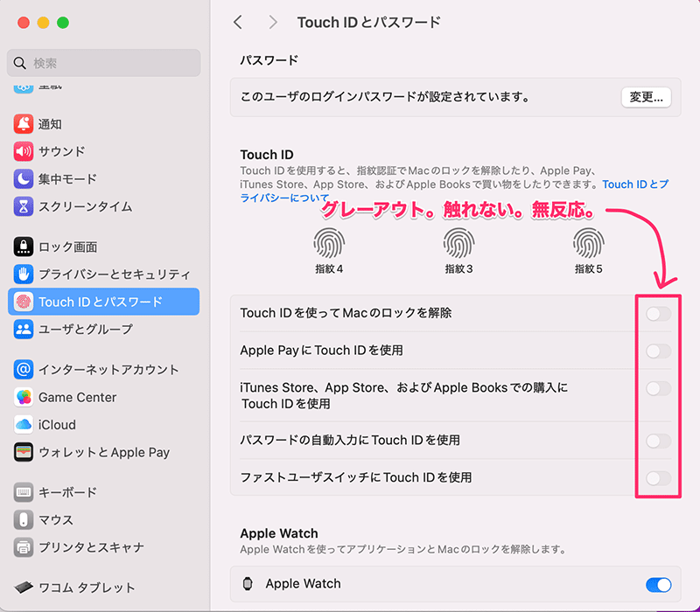This screenshot has height=612, width=700.
Task: Select the 指紋 4 fingerprint icon
Action: (329, 243)
